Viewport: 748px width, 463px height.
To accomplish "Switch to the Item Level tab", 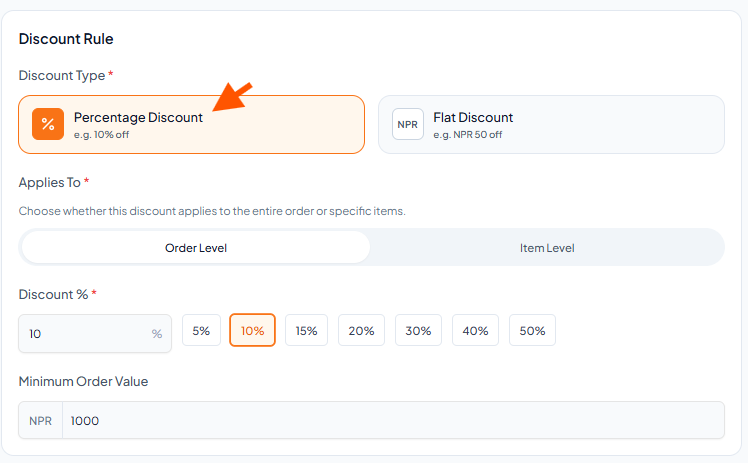I will click(547, 247).
